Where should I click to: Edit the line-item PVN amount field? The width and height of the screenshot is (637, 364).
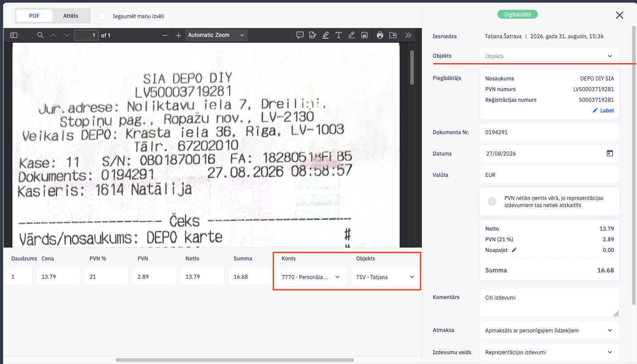(154, 276)
